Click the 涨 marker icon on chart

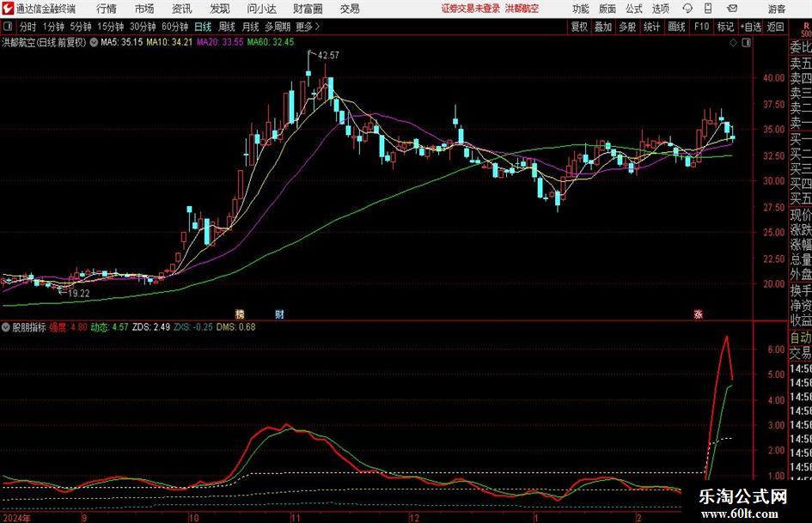(698, 313)
